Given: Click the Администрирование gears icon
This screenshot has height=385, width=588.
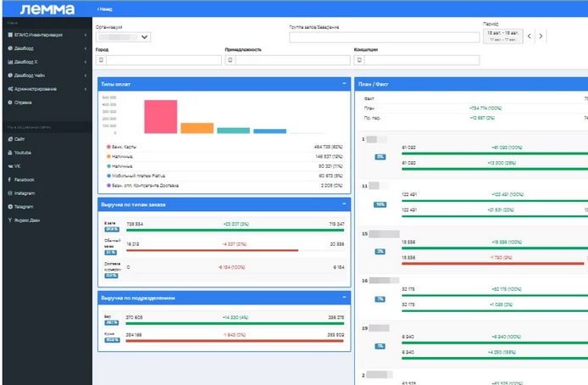Looking at the screenshot, I should (x=10, y=89).
